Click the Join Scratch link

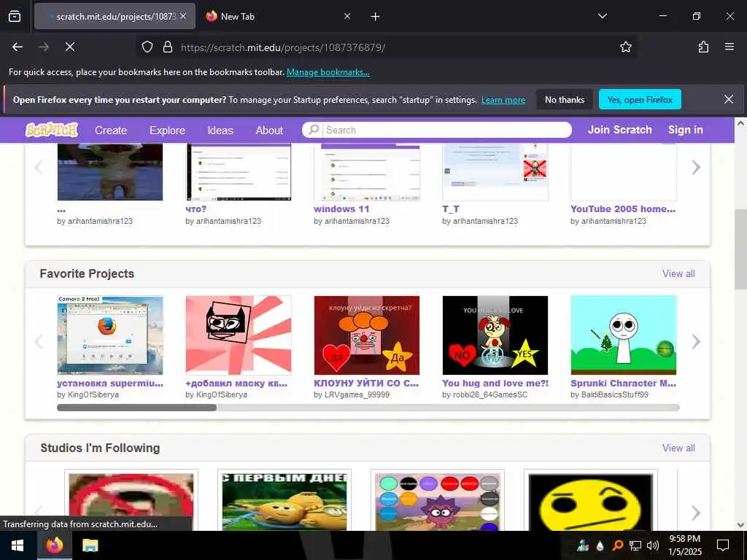pos(620,130)
